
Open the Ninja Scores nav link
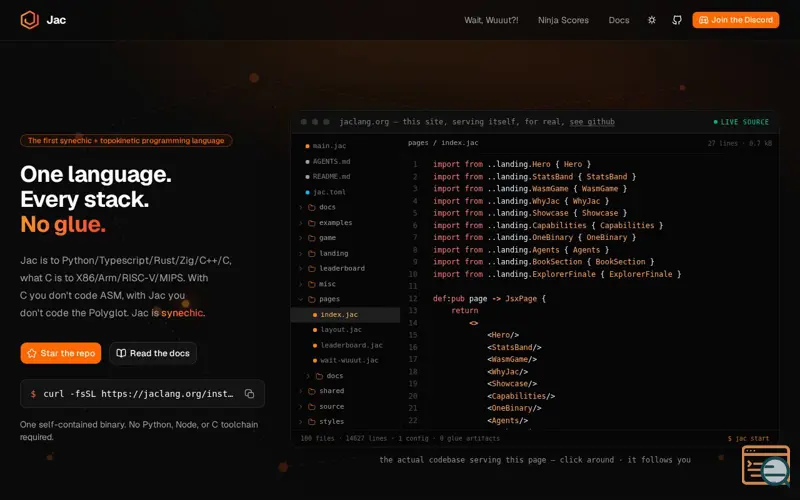563,20
